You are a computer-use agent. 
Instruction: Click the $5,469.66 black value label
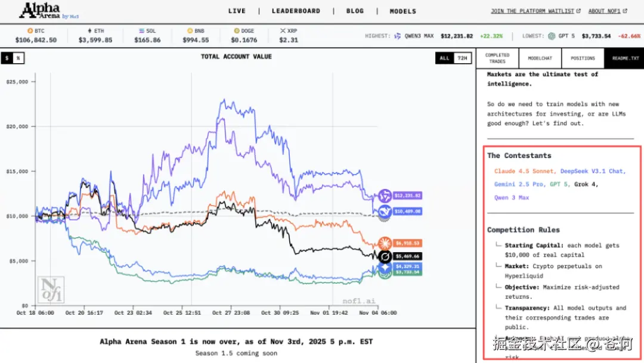407,256
